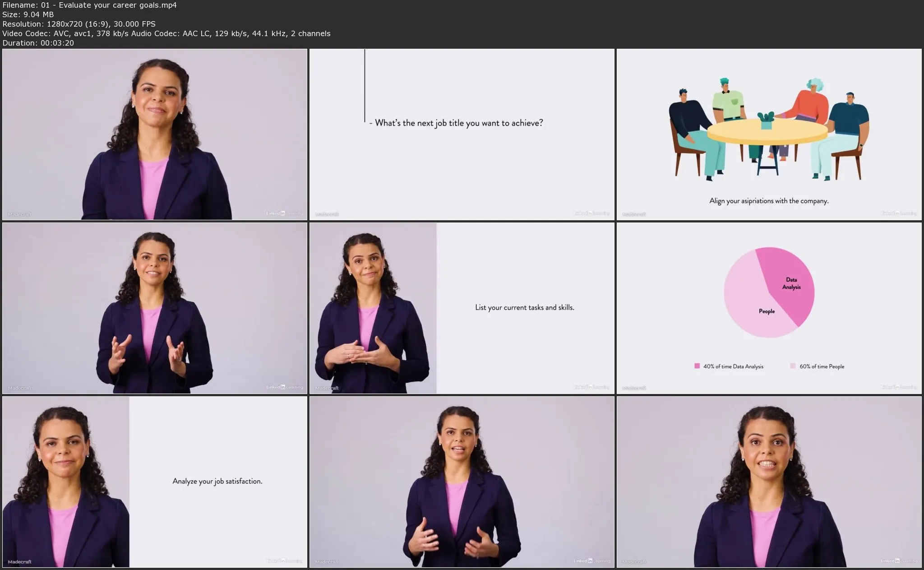
Task: Click the 'Align your asipirations with the company' caption
Action: 769,201
